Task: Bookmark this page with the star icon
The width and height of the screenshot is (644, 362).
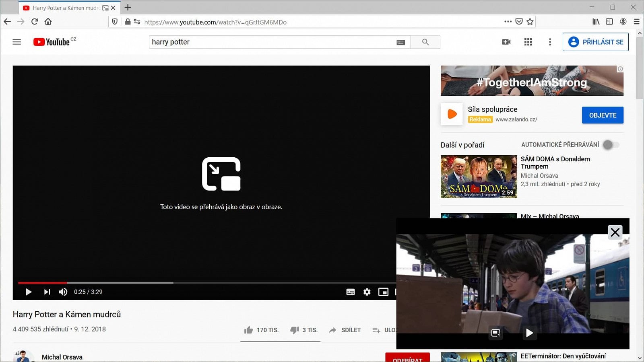Action: coord(530,22)
